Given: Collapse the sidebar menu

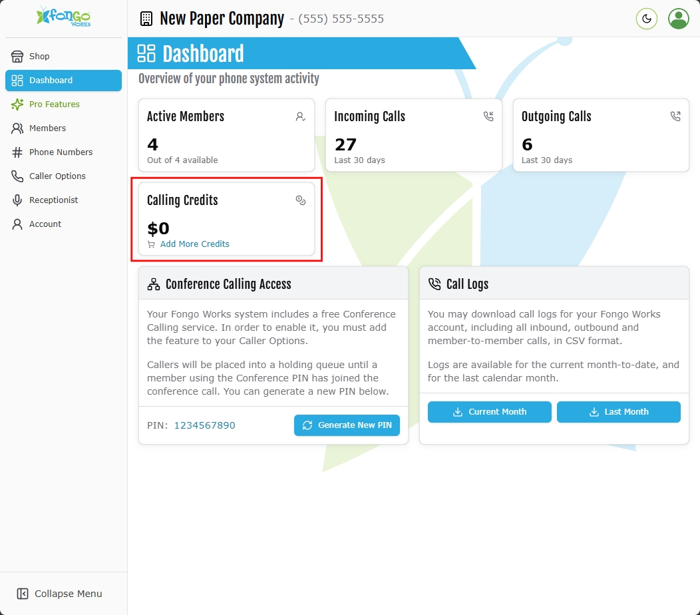Looking at the screenshot, I should 60,594.
